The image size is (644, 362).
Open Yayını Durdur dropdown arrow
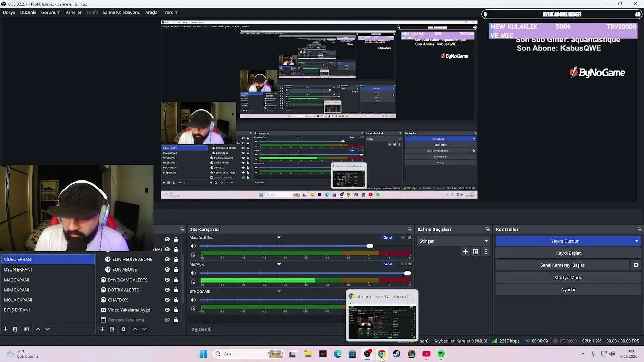637,241
